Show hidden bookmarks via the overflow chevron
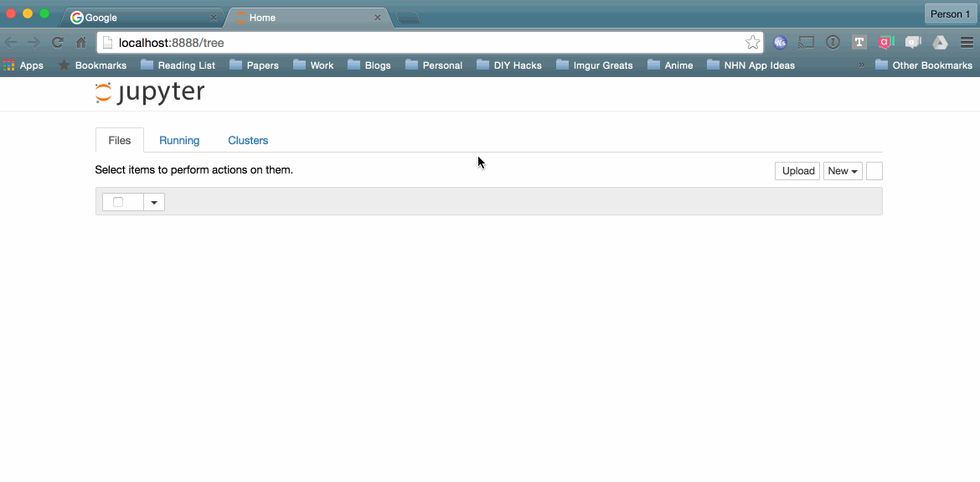Screen dimensions: 980x482 tap(861, 65)
